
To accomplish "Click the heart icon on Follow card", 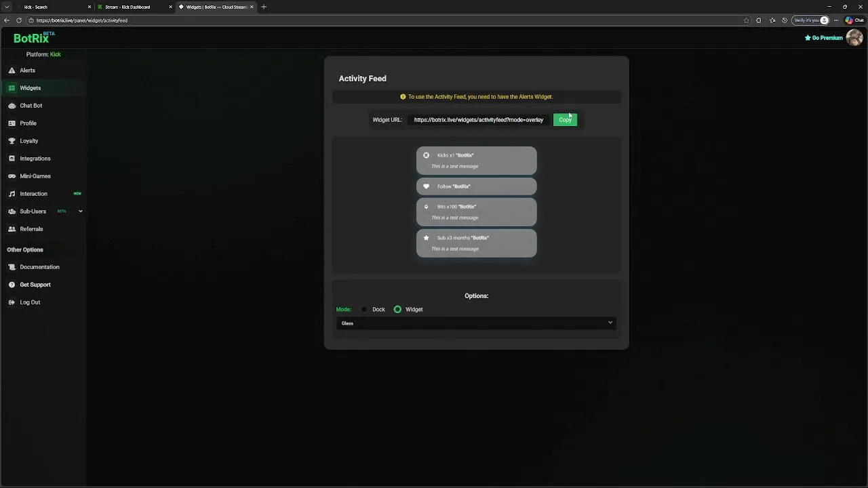I will pos(426,186).
